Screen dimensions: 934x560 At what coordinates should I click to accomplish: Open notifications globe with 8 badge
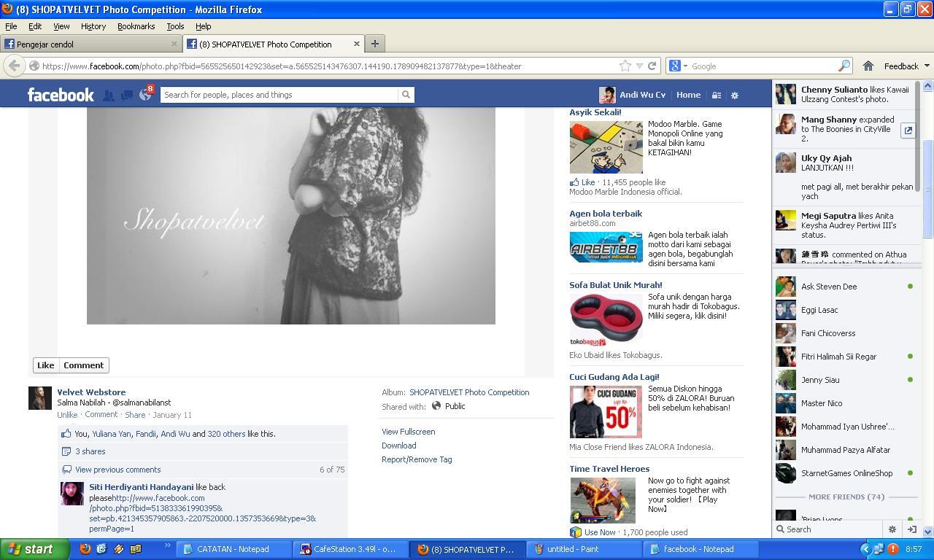pos(146,94)
